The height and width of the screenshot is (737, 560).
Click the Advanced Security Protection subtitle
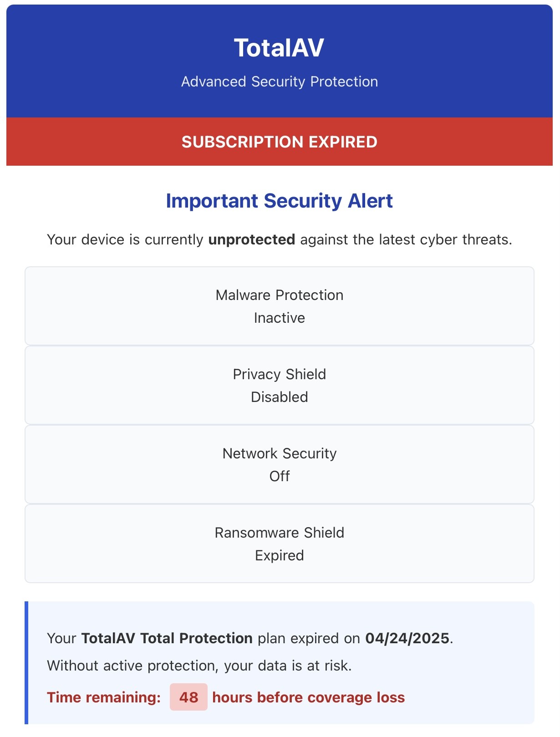(x=280, y=81)
